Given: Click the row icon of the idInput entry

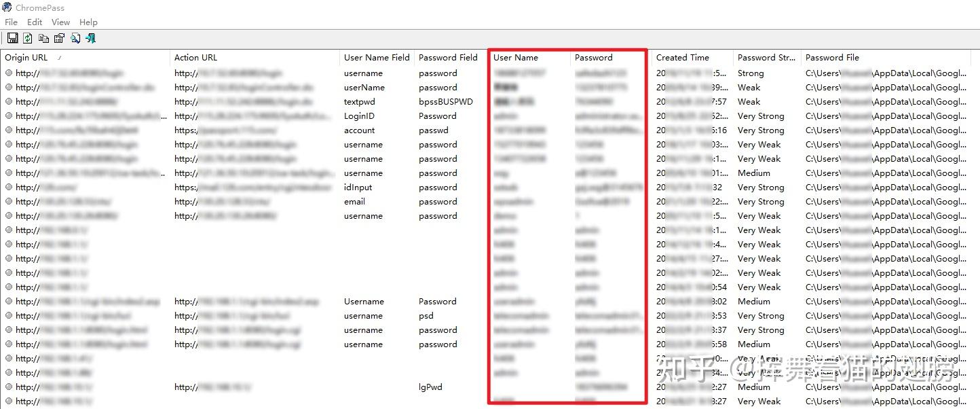Looking at the screenshot, I should 9,188.
